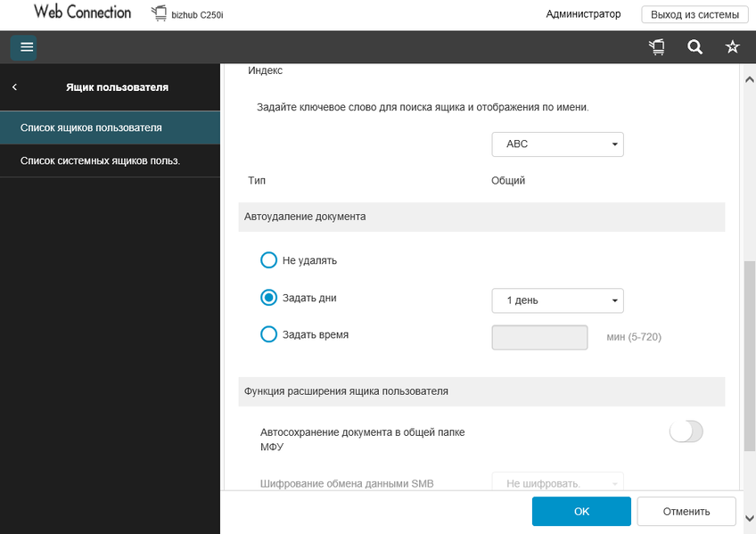Select the Задать дни radio option

tap(268, 298)
